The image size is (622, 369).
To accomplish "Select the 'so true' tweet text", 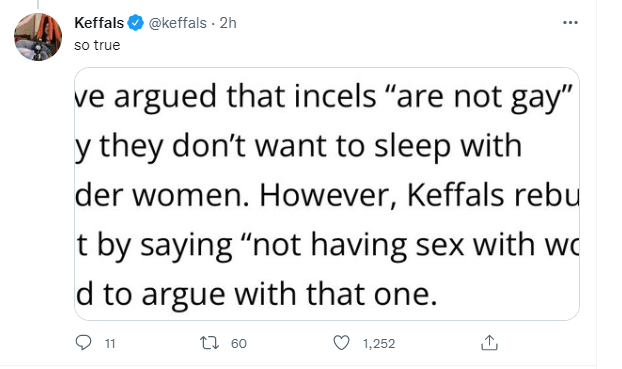I will 97,45.
